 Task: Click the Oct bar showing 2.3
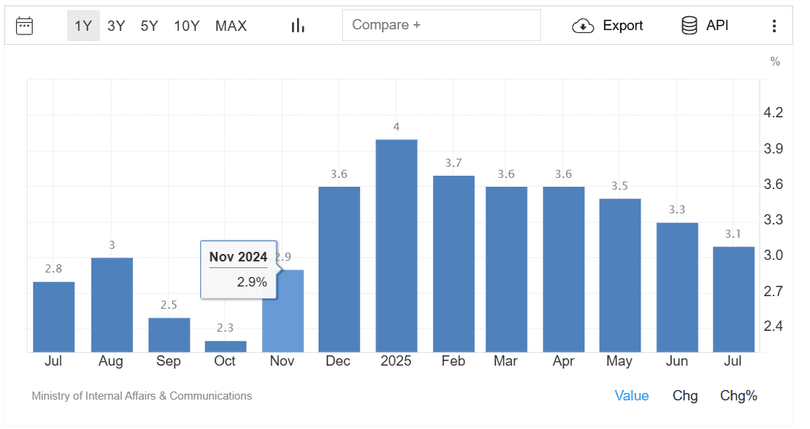[226, 346]
